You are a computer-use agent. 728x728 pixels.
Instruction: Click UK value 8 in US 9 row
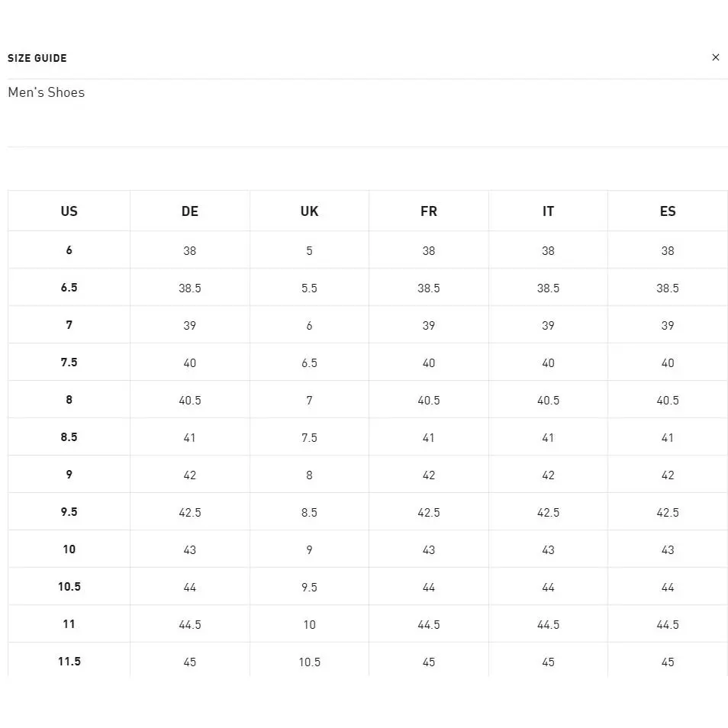tap(309, 475)
